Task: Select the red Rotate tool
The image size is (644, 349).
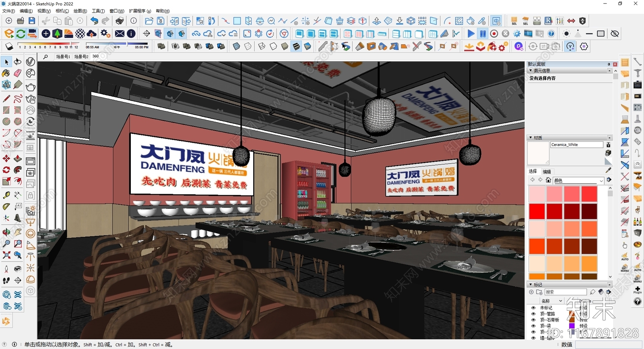Action: pyautogui.click(x=6, y=170)
